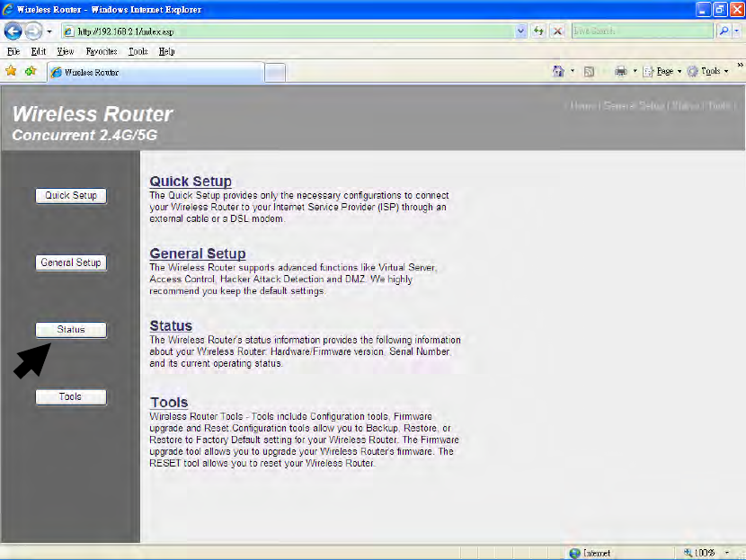The image size is (746, 560).
Task: Open Favorites Center star icon
Action: point(11,71)
